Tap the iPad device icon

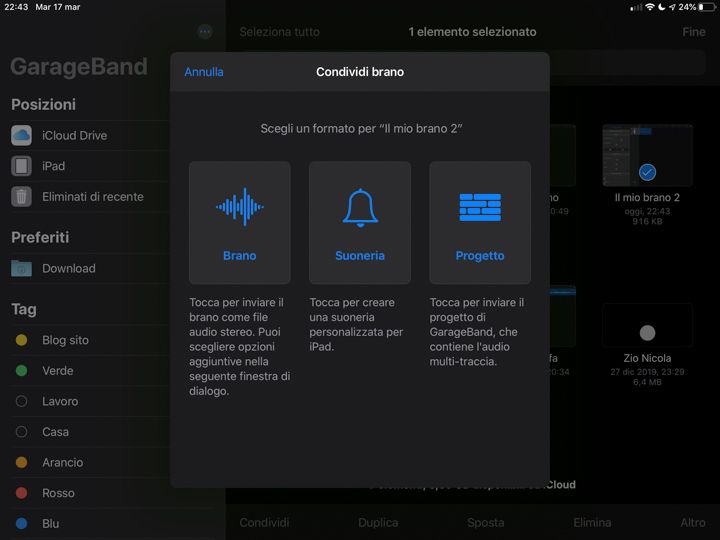click(21, 166)
